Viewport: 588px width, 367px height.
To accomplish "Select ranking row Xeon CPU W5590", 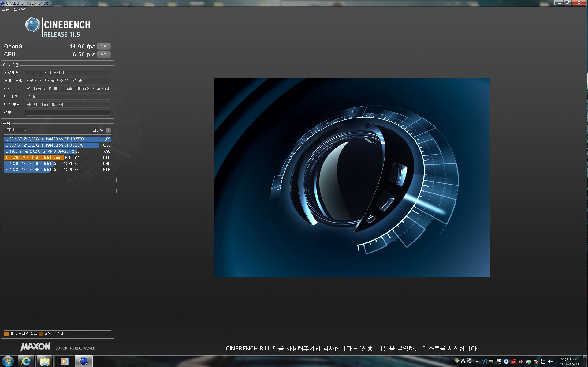I will click(x=58, y=139).
